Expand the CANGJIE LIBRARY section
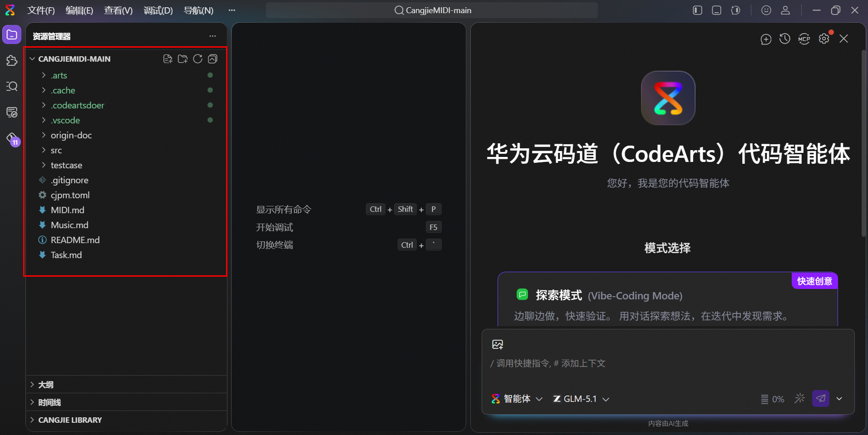 [x=126, y=420]
